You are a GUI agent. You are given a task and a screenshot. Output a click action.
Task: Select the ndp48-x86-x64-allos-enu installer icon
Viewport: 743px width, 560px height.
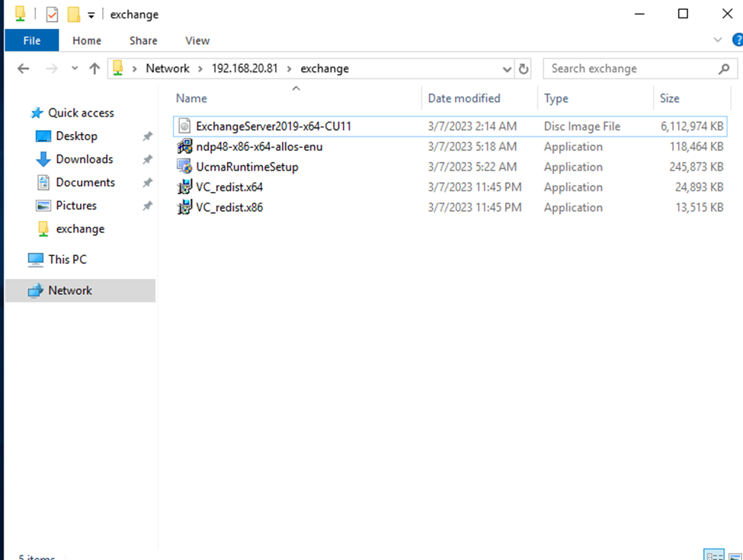[x=184, y=147]
